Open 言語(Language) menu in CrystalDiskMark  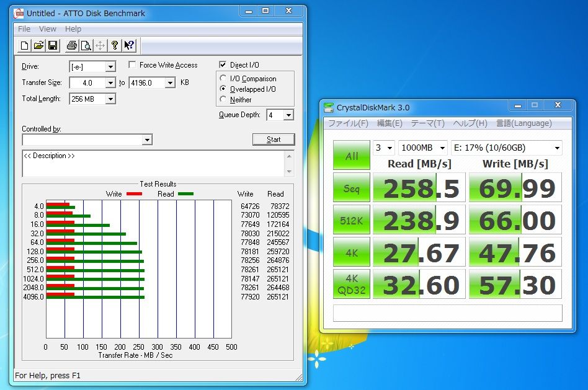tap(524, 123)
